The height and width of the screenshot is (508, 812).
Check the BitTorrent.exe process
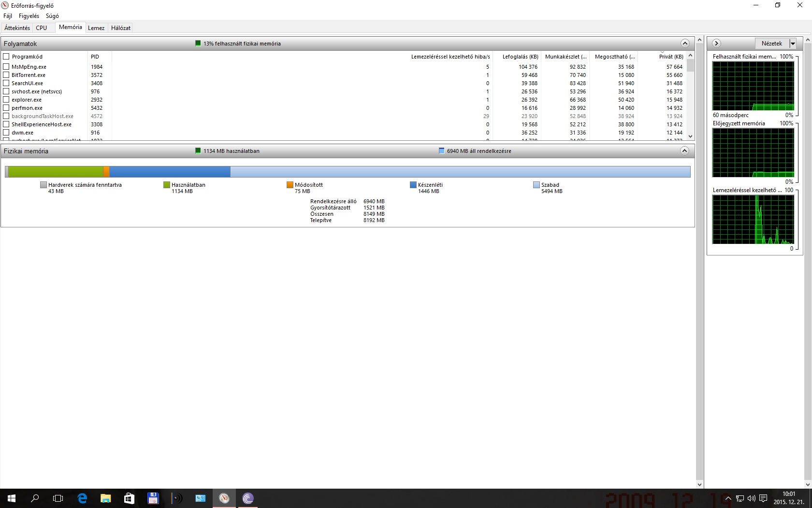6,75
